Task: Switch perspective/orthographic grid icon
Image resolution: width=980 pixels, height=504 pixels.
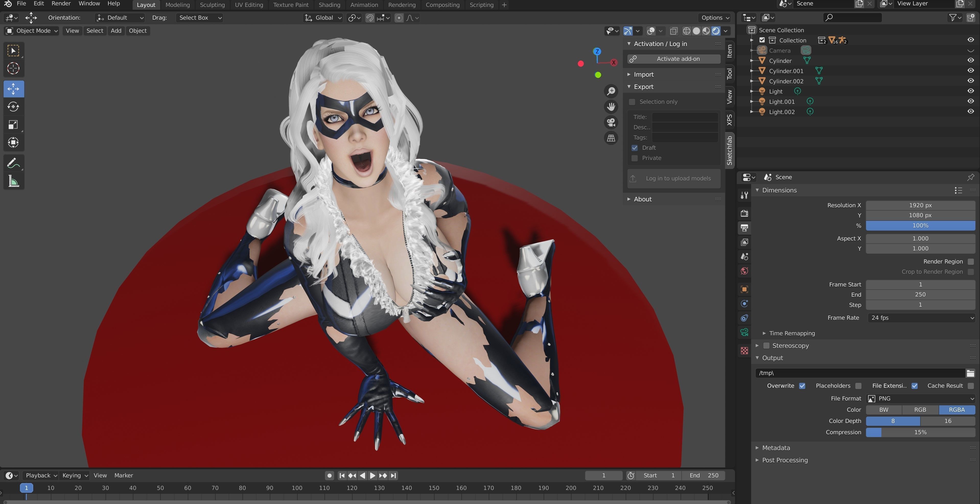Action: [x=611, y=138]
